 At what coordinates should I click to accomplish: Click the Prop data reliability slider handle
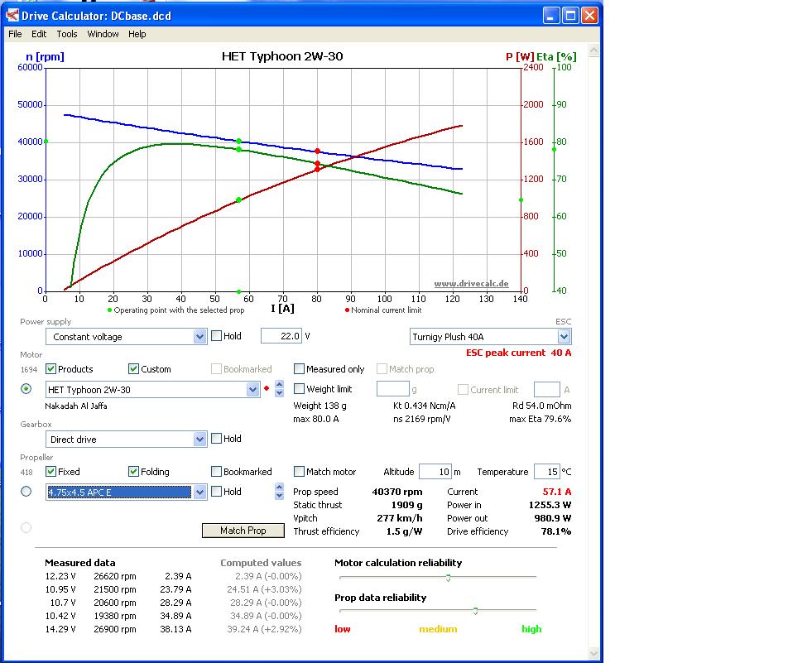pos(475,611)
